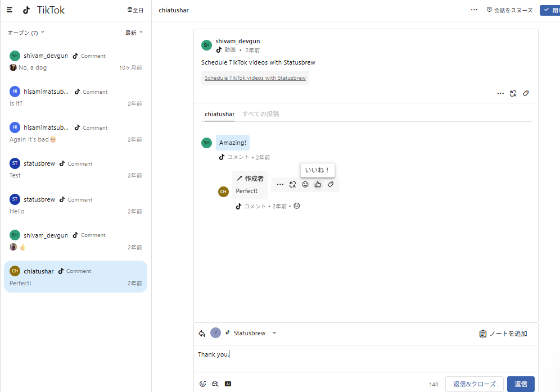Click ノートを追加 to add a note
This screenshot has height=392, width=560.
point(503,334)
